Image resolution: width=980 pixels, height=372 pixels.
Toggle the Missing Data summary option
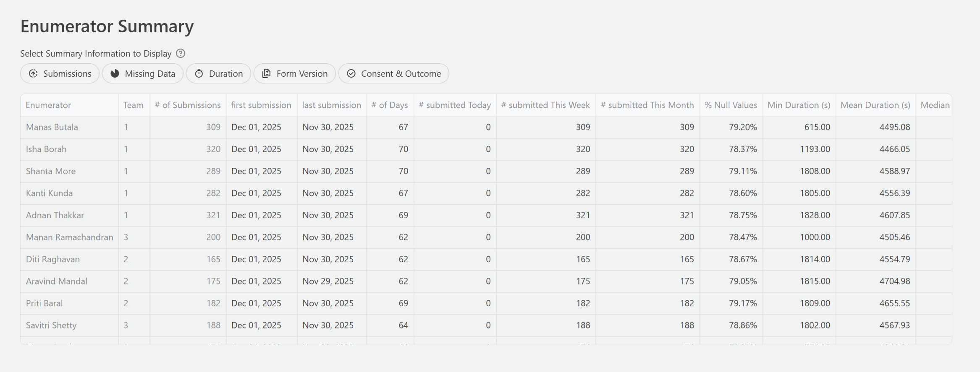(x=143, y=74)
